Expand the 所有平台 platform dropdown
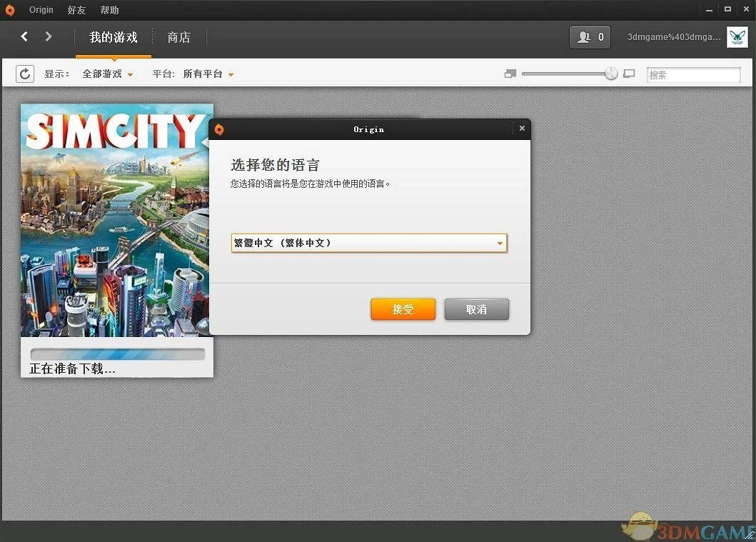The width and height of the screenshot is (756, 542). [208, 74]
